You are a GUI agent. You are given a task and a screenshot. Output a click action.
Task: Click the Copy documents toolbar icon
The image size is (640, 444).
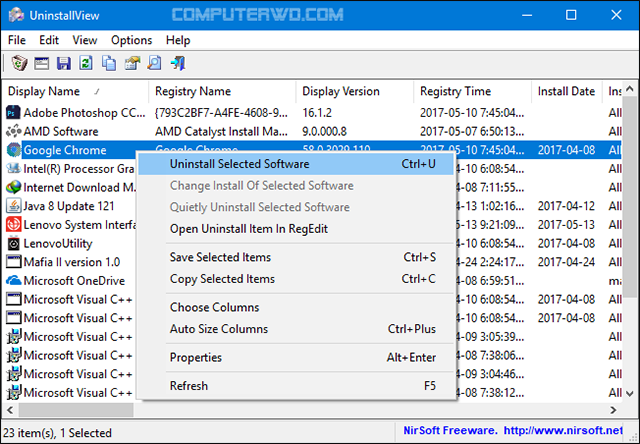109,63
